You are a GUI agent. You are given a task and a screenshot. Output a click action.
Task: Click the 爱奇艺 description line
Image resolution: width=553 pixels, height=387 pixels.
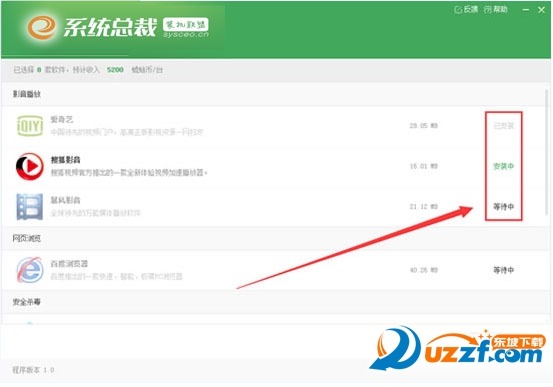point(127,132)
